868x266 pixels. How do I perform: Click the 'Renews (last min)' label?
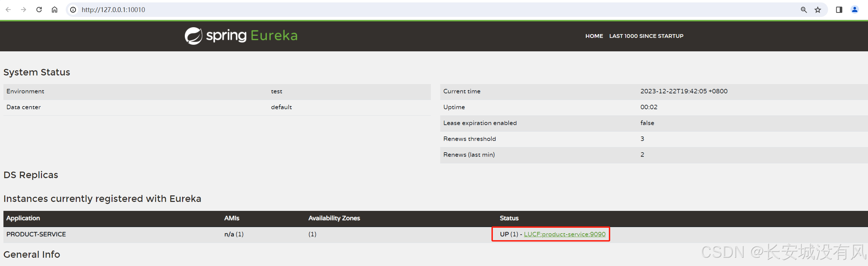[469, 155]
